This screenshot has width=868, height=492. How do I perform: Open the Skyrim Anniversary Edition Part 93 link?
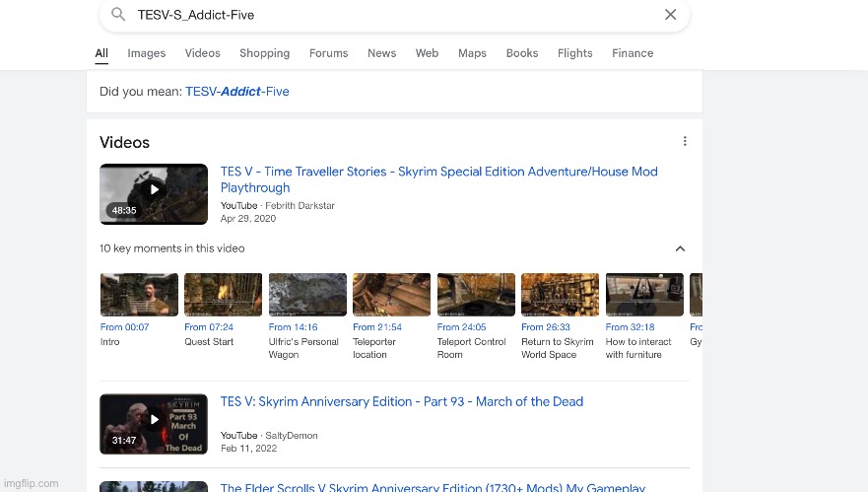point(402,401)
